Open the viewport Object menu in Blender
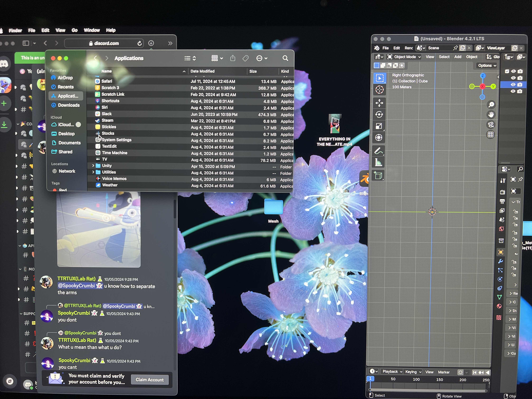This screenshot has width=532, height=399. pos(472,57)
